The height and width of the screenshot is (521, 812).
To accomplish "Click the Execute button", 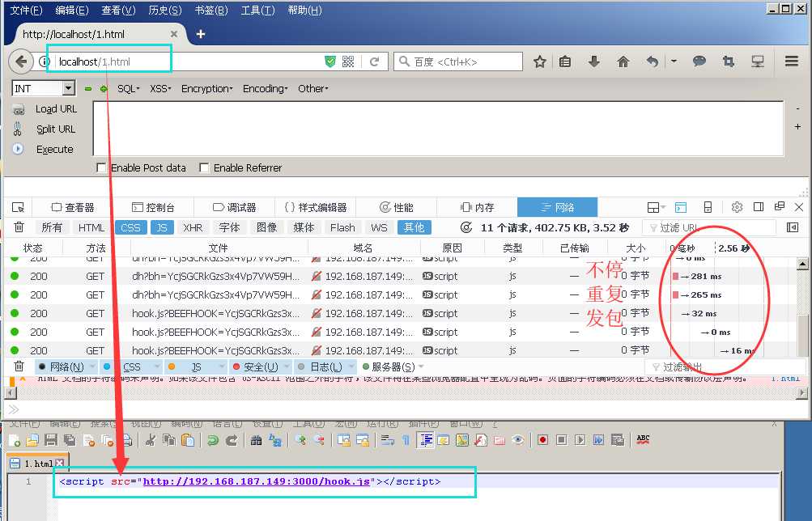I will 54,150.
